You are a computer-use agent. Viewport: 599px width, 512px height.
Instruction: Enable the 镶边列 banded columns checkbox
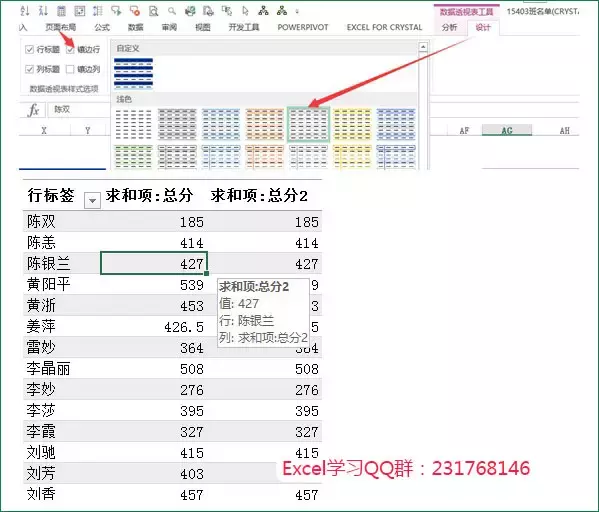pos(70,69)
